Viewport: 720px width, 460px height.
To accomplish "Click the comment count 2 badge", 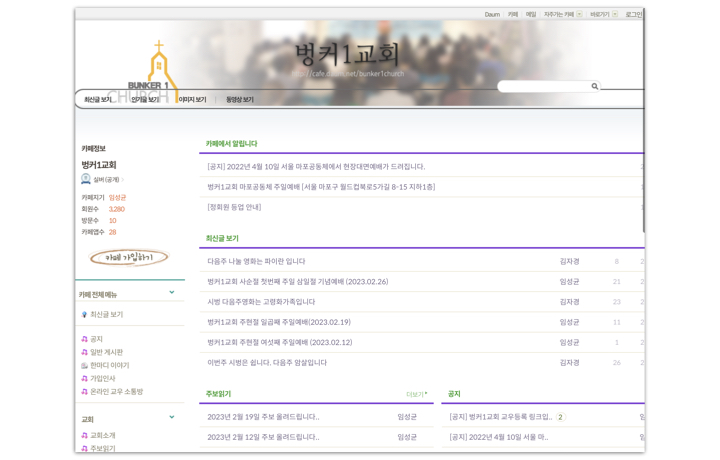I will click(x=560, y=417).
